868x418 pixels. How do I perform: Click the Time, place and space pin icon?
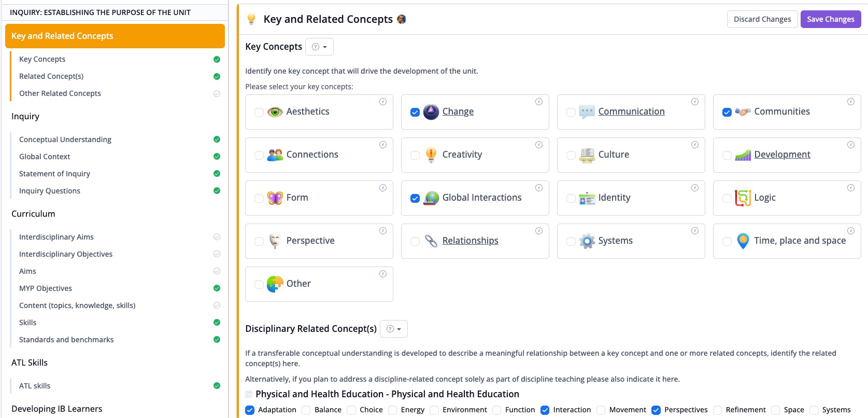coord(743,241)
